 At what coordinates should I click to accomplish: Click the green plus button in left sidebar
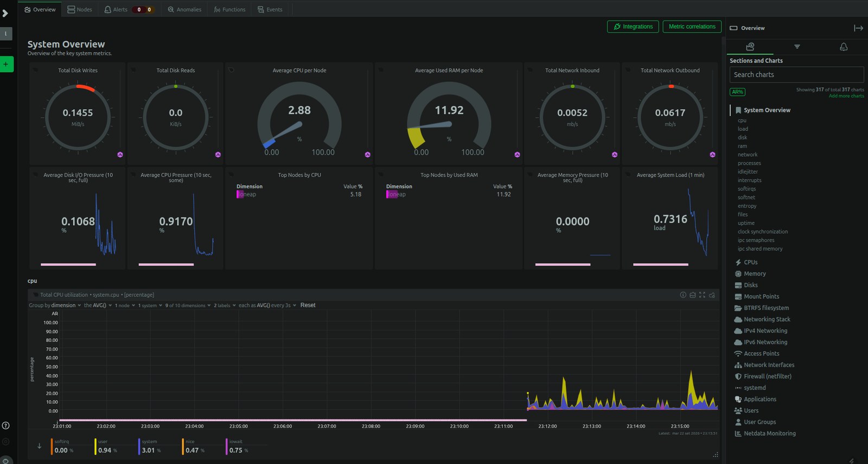[6, 64]
